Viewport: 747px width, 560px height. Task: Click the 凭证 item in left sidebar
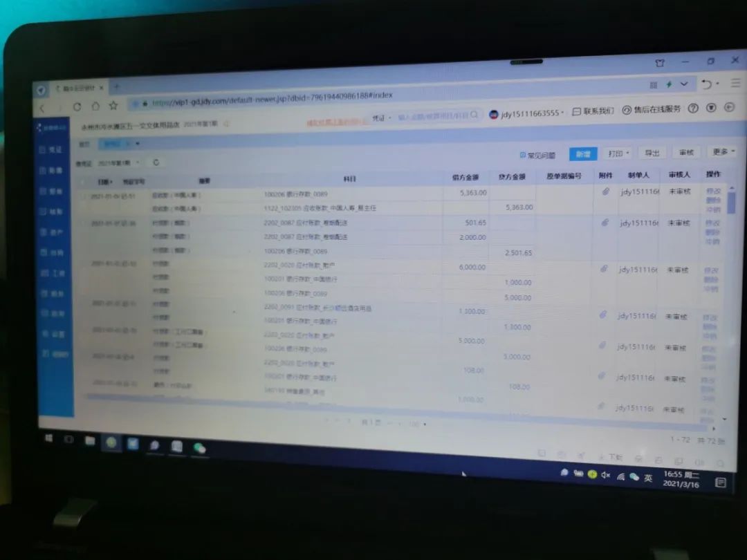(x=50, y=149)
